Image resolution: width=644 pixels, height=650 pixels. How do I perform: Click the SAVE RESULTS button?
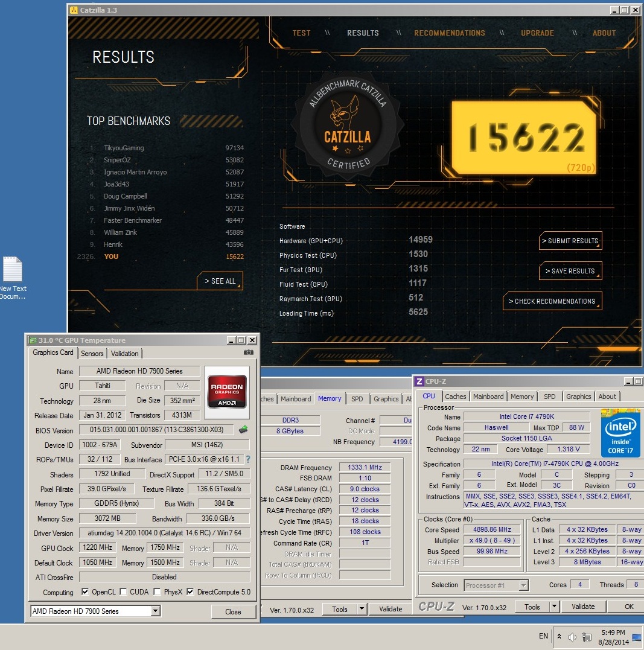(x=570, y=271)
